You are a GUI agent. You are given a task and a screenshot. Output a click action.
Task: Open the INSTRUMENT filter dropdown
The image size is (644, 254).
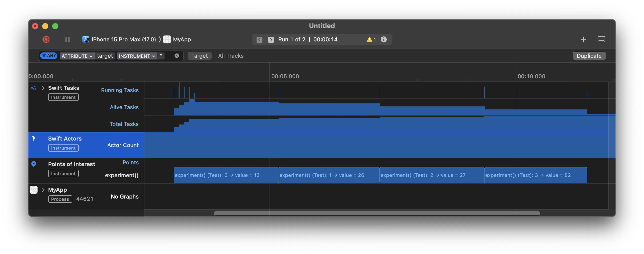[137, 56]
